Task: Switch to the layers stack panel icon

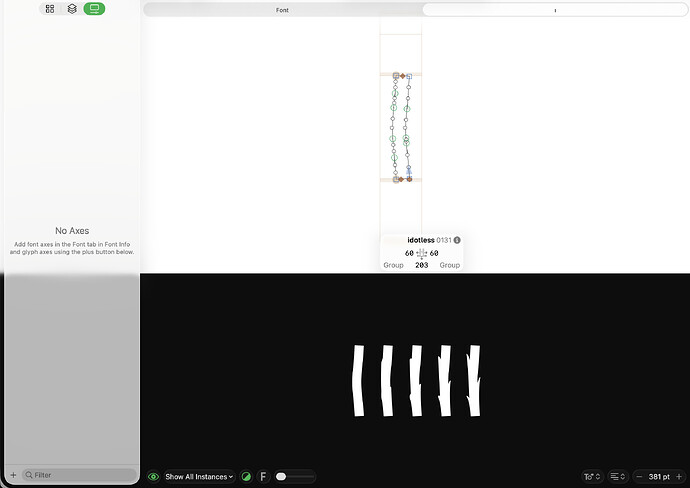Action: tap(72, 9)
